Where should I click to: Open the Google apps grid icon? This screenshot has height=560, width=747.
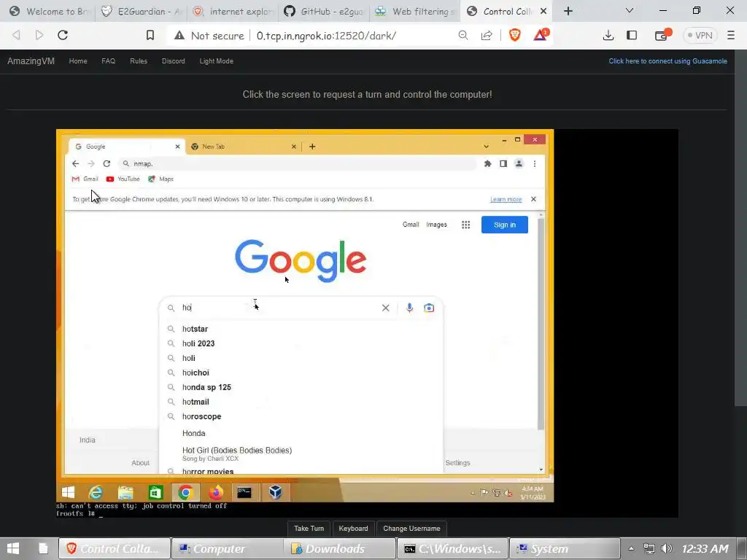tap(466, 225)
